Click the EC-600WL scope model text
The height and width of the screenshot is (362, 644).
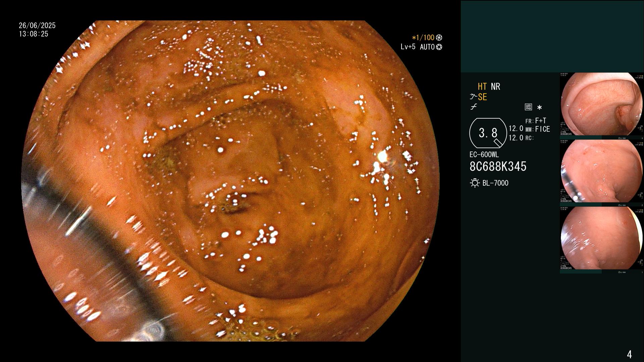(484, 155)
